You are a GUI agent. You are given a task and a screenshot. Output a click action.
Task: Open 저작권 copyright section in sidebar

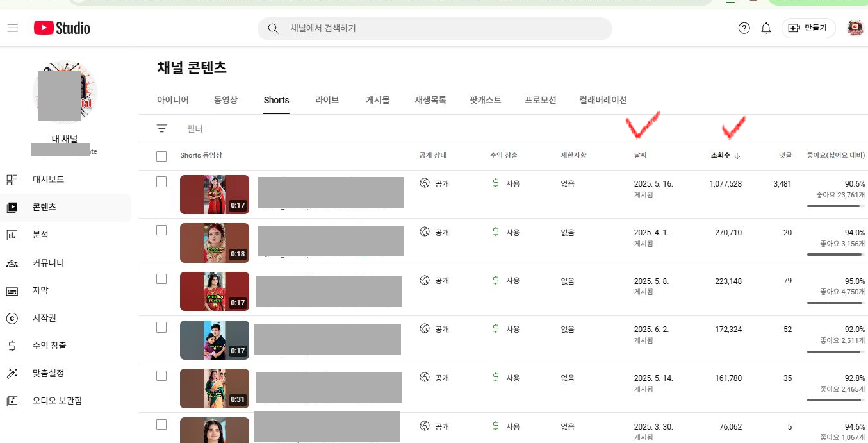click(x=45, y=318)
